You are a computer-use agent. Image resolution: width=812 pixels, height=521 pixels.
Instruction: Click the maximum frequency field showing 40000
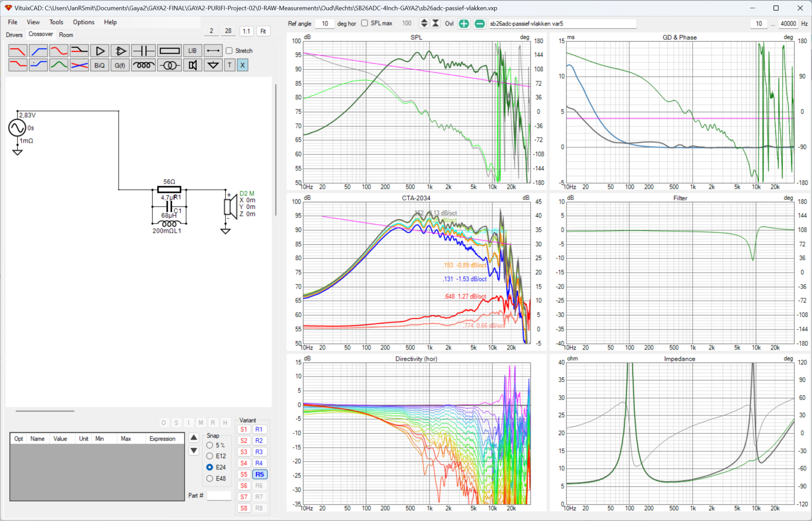[788, 24]
